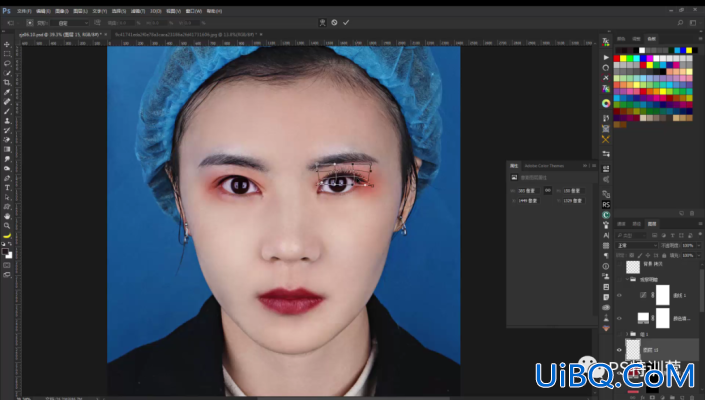
Task: Select the Zoom tool
Action: 7,226
